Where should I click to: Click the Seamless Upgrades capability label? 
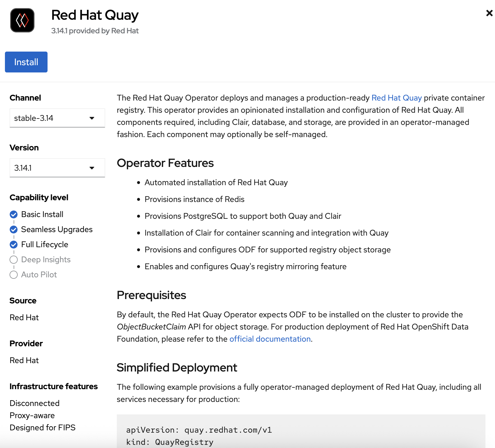coord(57,230)
